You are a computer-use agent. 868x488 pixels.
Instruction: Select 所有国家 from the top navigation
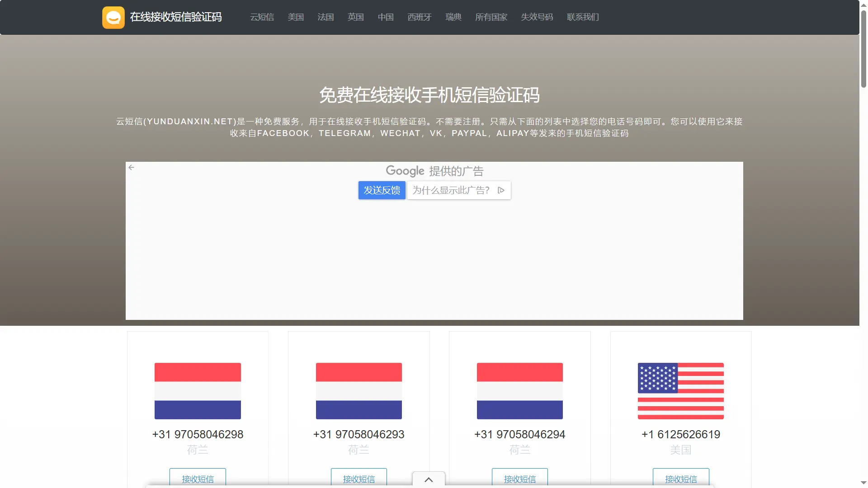[491, 17]
